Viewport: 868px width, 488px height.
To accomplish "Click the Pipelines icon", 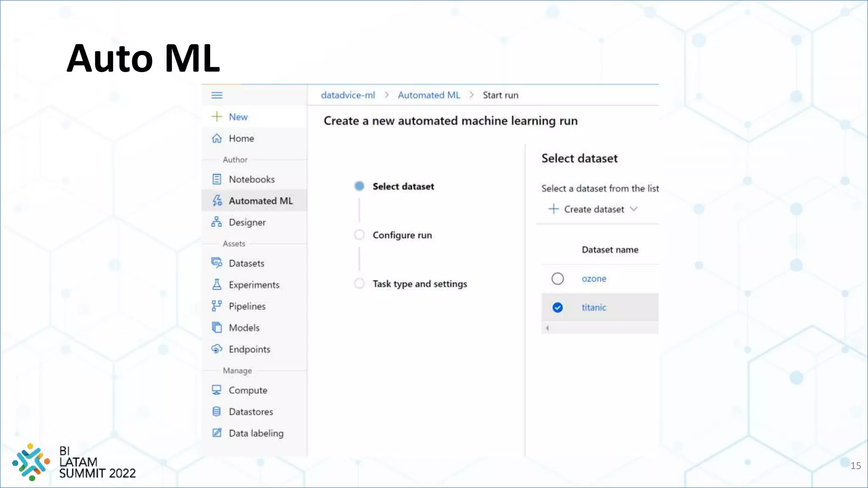I will [217, 306].
